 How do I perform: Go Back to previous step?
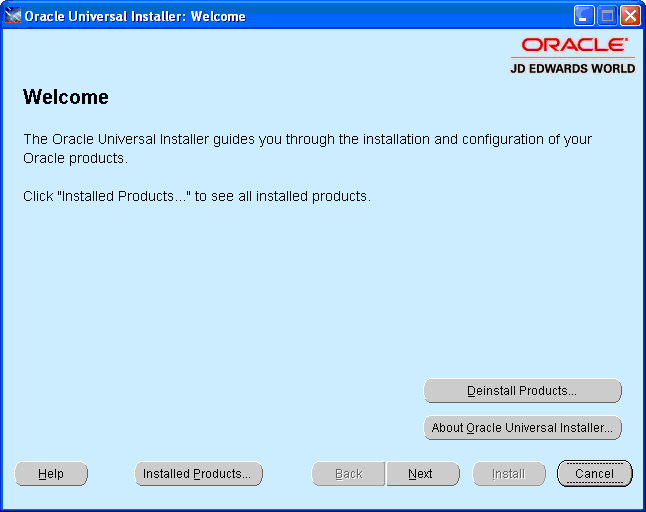pyautogui.click(x=349, y=473)
